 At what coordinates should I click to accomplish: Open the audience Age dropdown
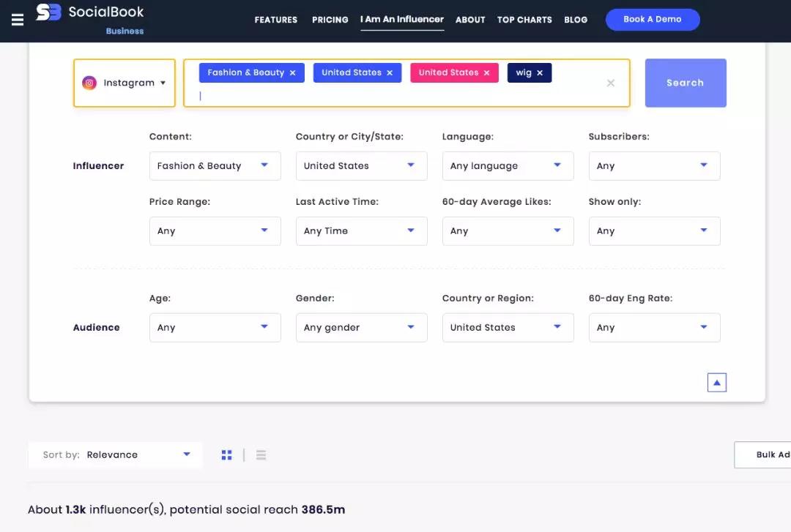(x=215, y=327)
